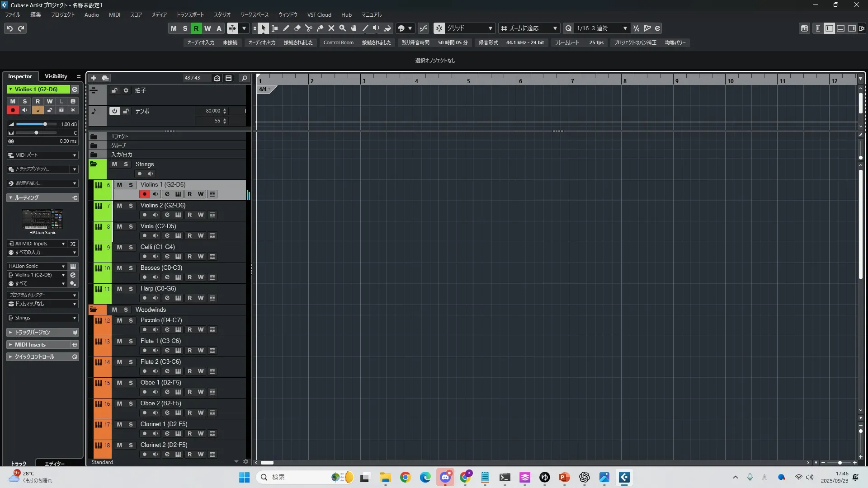Select the Split scissors tool
Viewport: 868px width, 488px height.
click(309, 28)
